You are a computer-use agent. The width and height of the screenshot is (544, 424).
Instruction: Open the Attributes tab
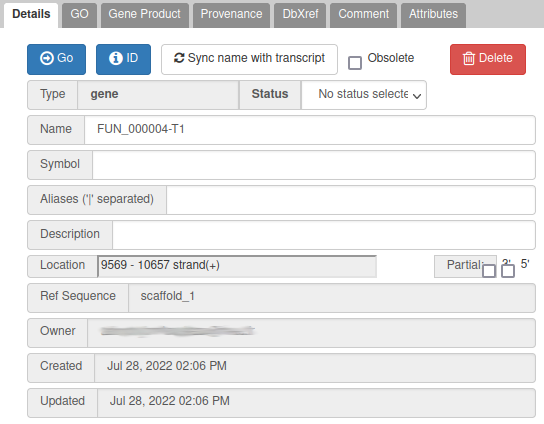click(x=433, y=15)
